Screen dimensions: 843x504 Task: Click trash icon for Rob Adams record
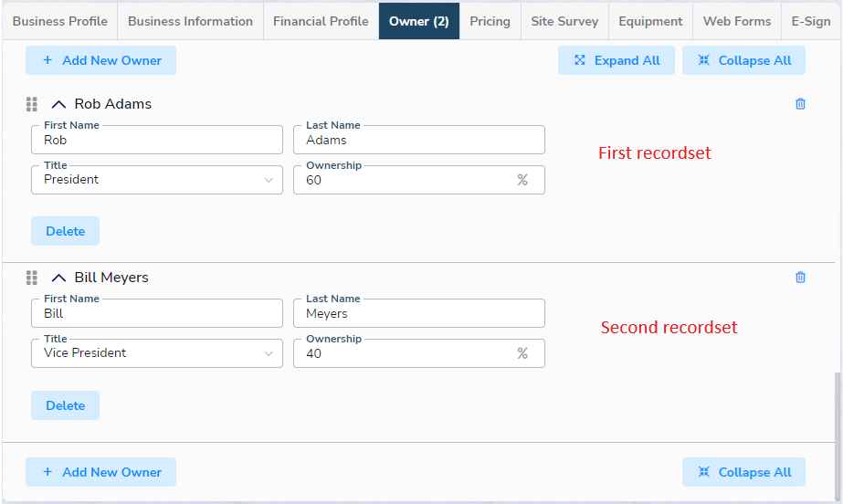tap(800, 104)
